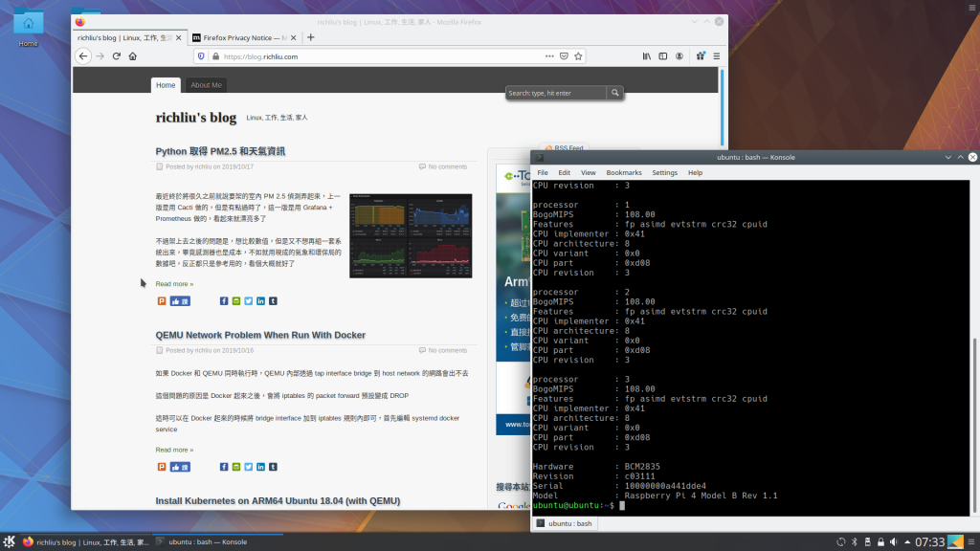Bookmark this page with the star
This screenshot has height=551, width=980.
click(578, 56)
